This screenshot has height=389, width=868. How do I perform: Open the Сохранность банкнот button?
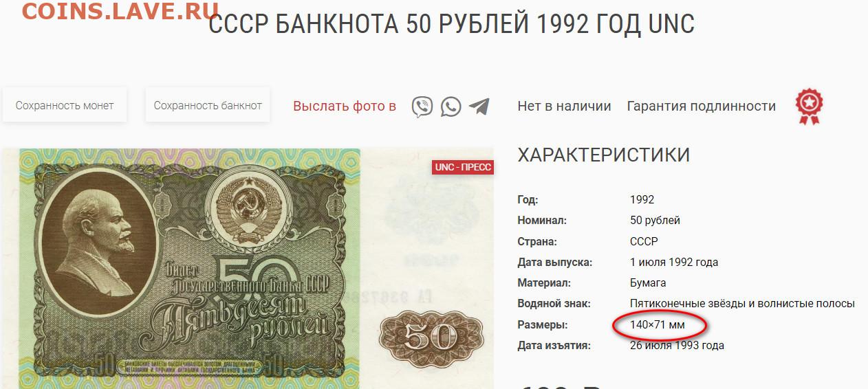pos(208,105)
